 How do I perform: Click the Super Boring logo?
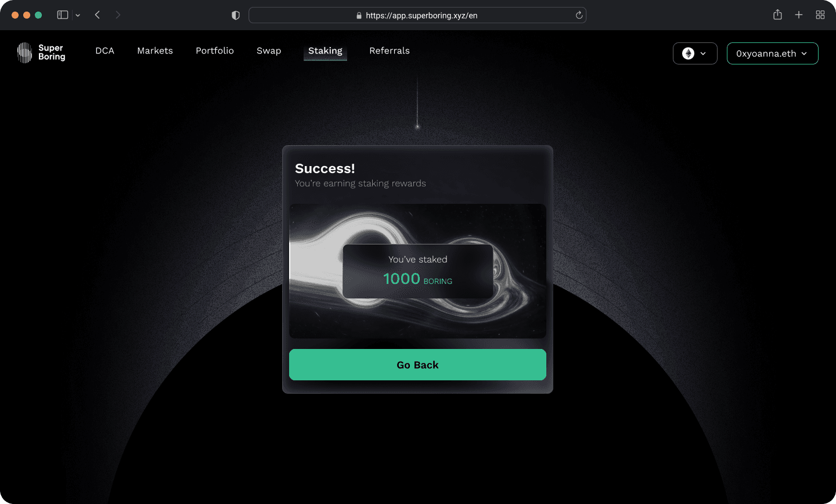pos(41,52)
